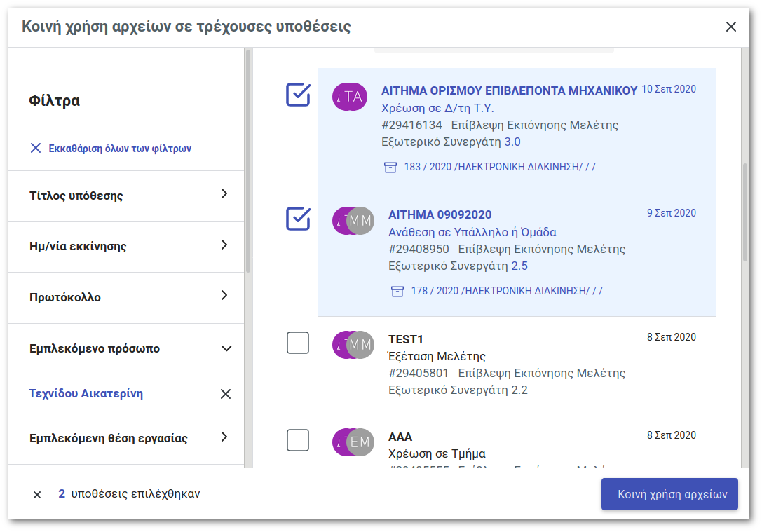Screen dimensions: 762x532
Task: Open title ΑΙΤΗΜΑ 09092020
Action: click(440, 214)
